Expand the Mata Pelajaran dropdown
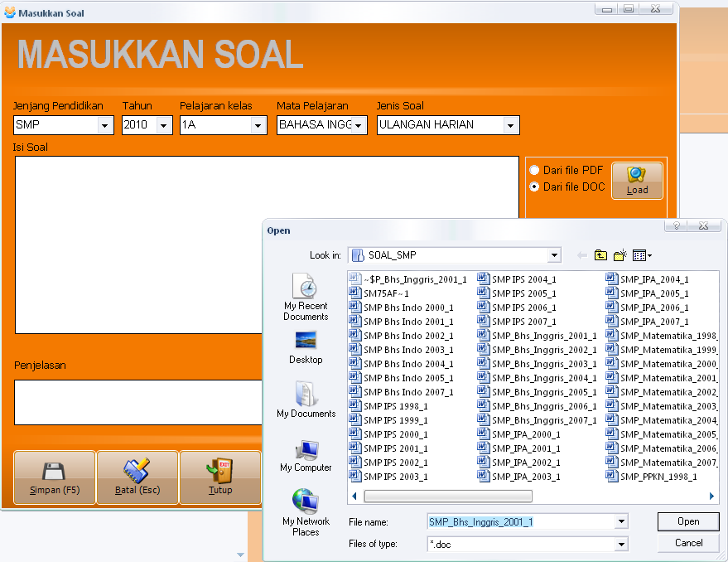 [x=359, y=125]
